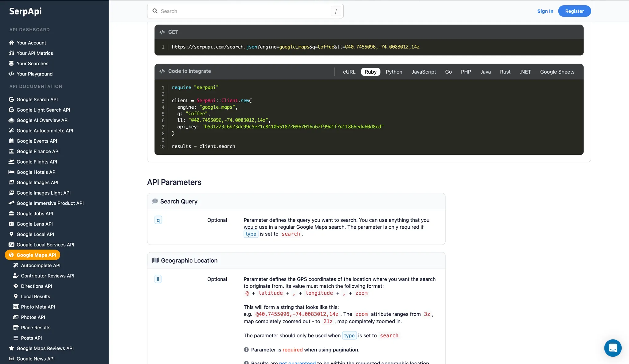
Task: Select the cURL code tab
Action: [349, 72]
